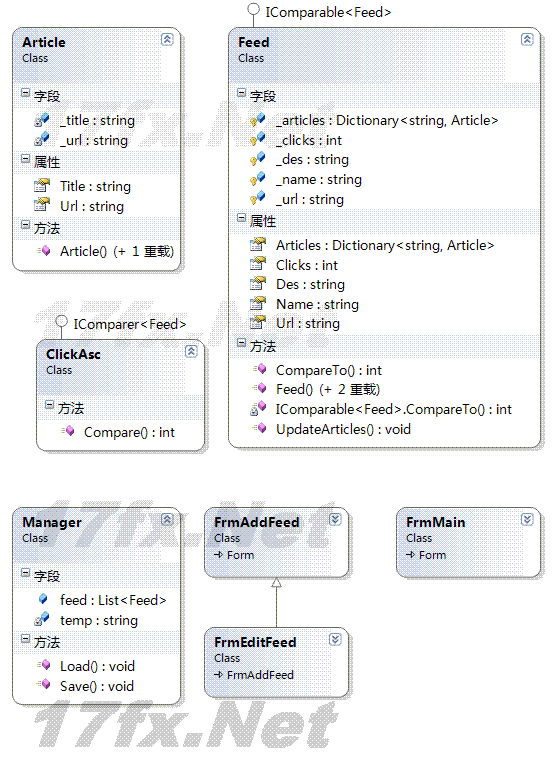Click the Clicks property icon in Feed
This screenshot has height=757, width=557.
coord(258,265)
